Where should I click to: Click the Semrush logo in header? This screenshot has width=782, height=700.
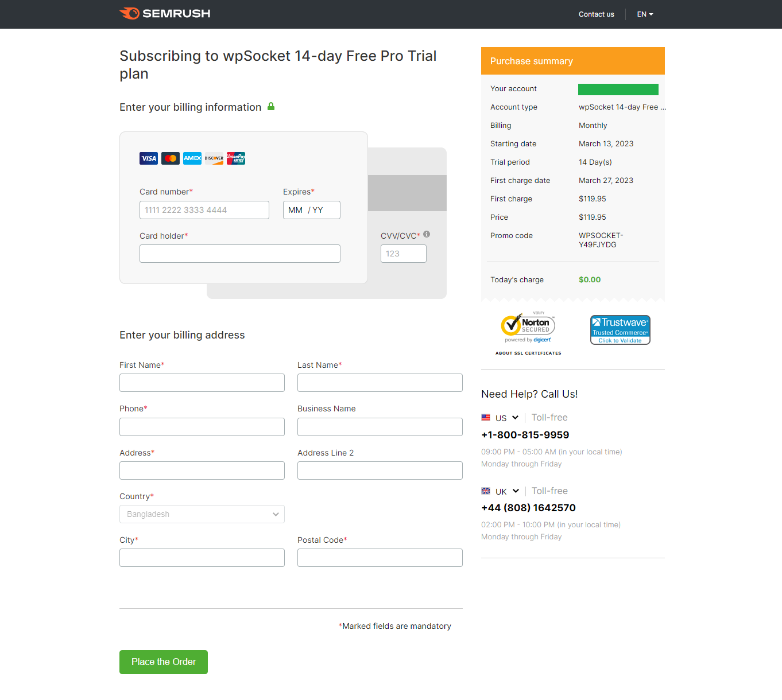(165, 14)
